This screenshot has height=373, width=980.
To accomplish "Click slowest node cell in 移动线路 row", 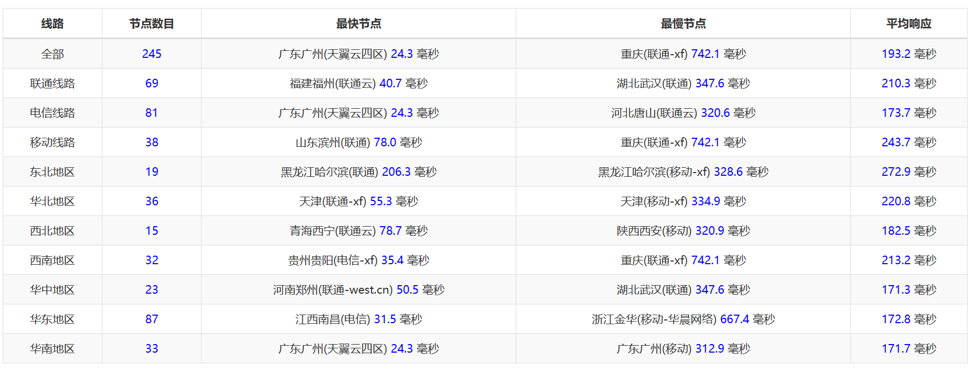I will click(x=683, y=142).
